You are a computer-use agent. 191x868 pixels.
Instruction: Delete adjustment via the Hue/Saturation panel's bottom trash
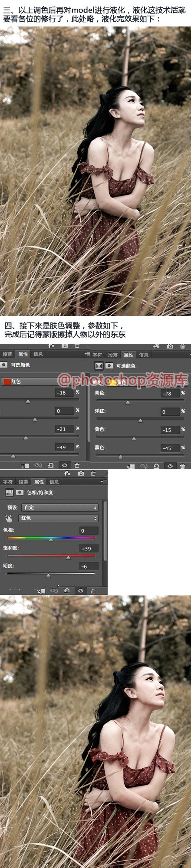93,591
